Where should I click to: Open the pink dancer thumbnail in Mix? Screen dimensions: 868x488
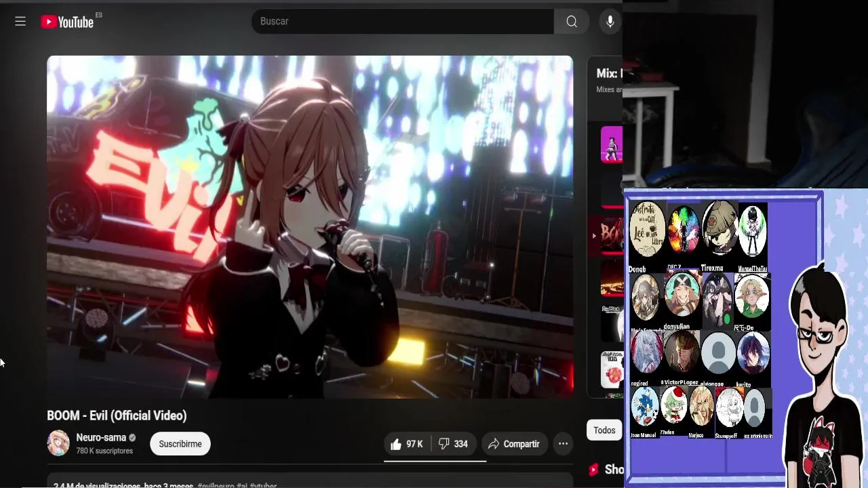point(612,144)
